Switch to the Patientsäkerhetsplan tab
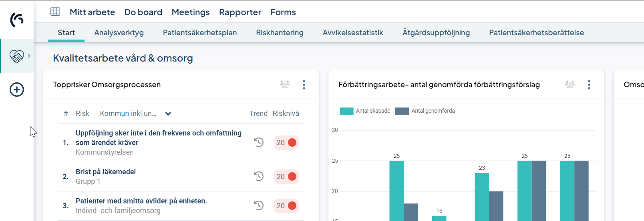 click(x=200, y=33)
